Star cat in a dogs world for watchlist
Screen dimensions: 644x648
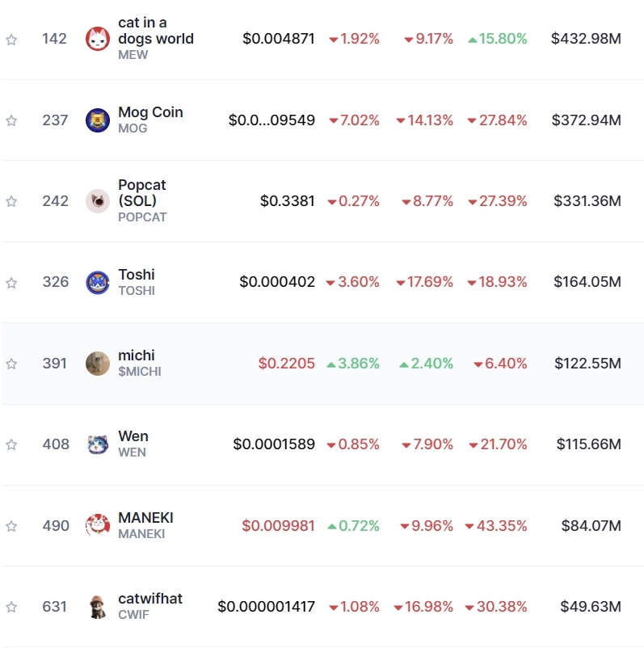point(11,40)
